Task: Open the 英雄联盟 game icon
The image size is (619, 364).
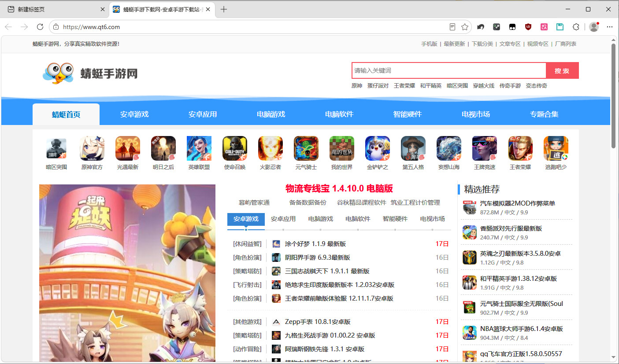Action: (199, 148)
